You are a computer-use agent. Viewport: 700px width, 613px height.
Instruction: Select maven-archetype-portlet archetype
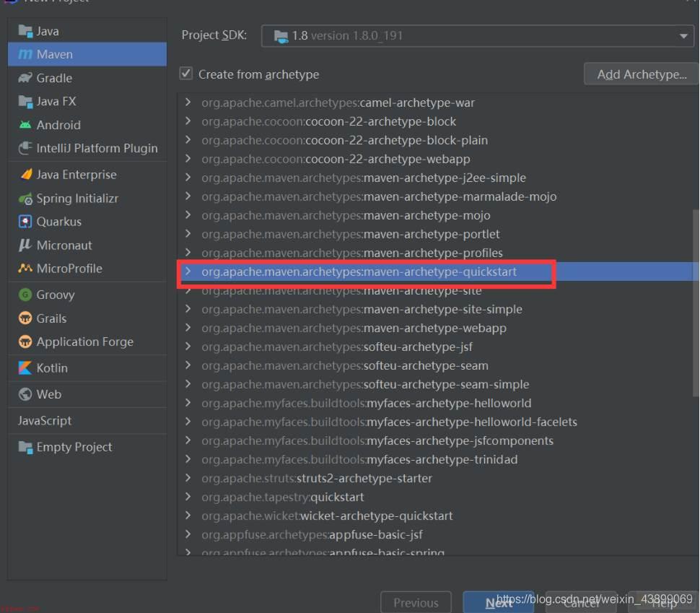[x=351, y=234]
